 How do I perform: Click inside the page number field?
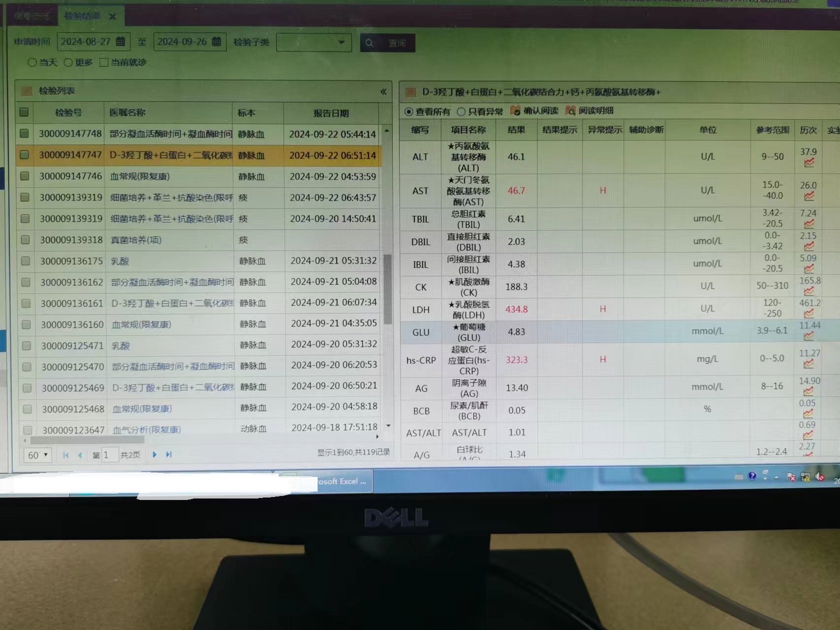click(110, 455)
